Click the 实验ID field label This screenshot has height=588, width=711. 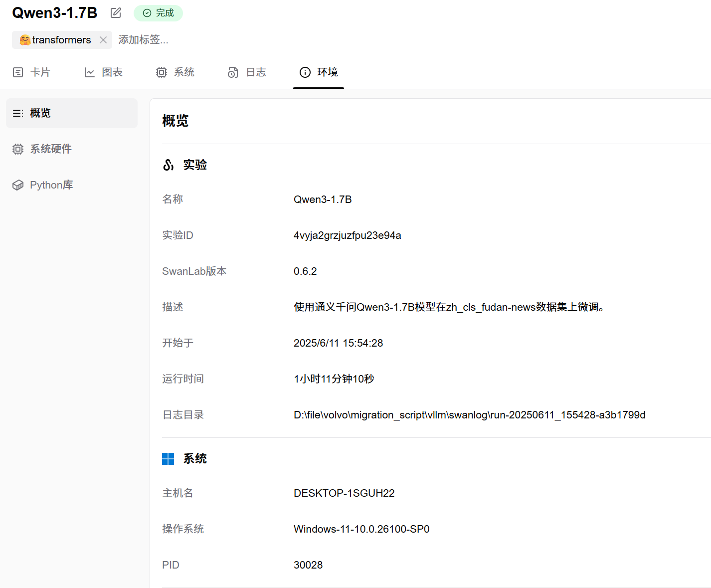click(178, 235)
